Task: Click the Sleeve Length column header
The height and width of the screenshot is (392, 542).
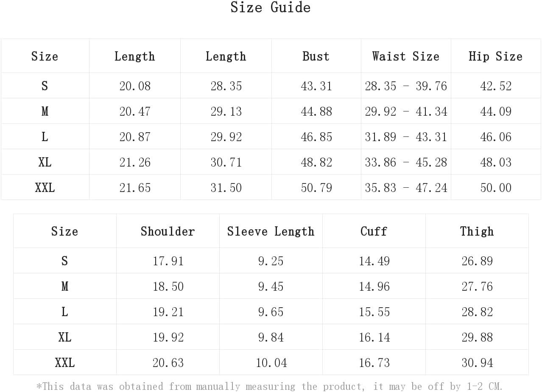Action: coord(271,231)
